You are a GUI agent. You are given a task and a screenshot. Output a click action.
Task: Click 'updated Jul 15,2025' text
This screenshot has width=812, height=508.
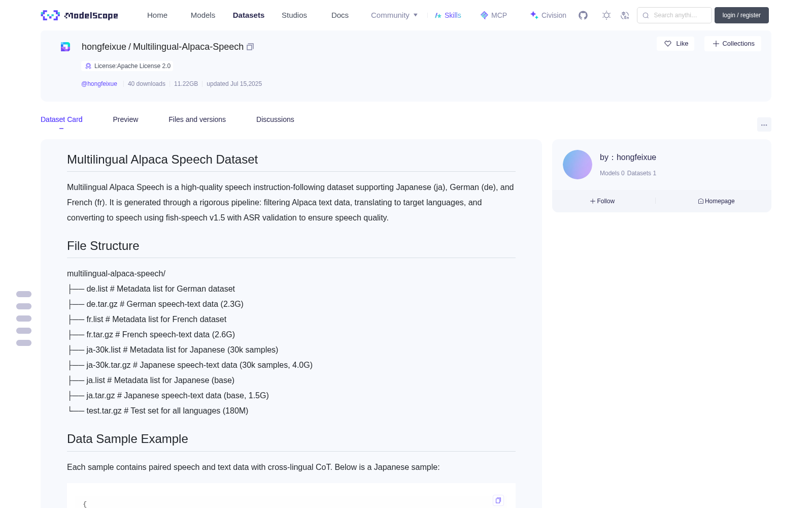click(x=234, y=84)
